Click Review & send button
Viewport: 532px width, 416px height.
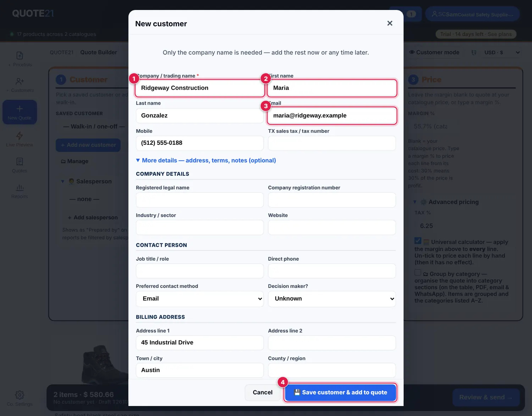coord(486,398)
